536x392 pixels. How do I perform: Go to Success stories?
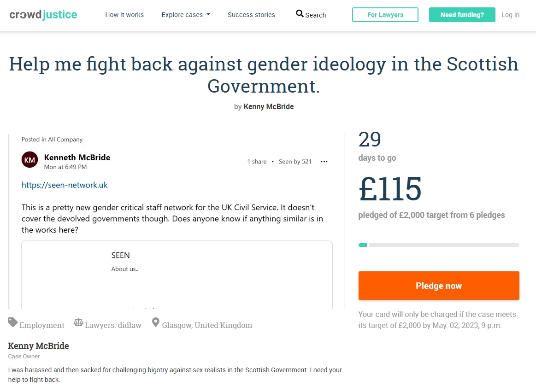point(251,15)
